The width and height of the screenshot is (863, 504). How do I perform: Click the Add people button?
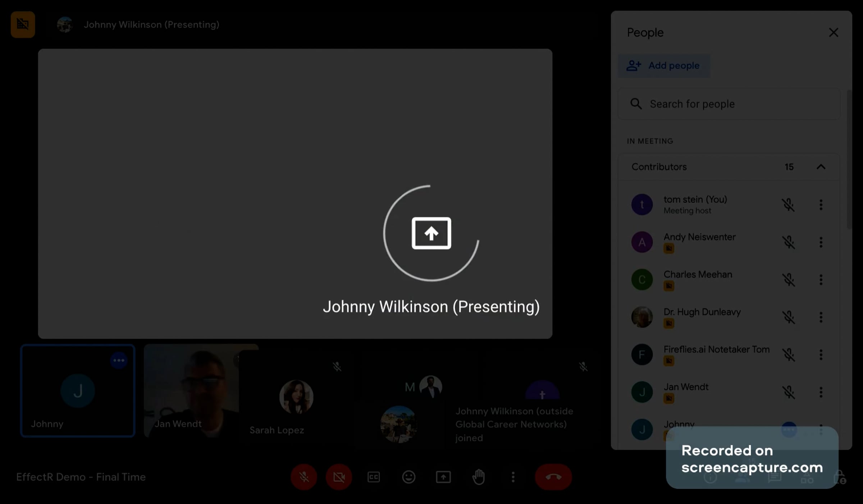(x=664, y=65)
